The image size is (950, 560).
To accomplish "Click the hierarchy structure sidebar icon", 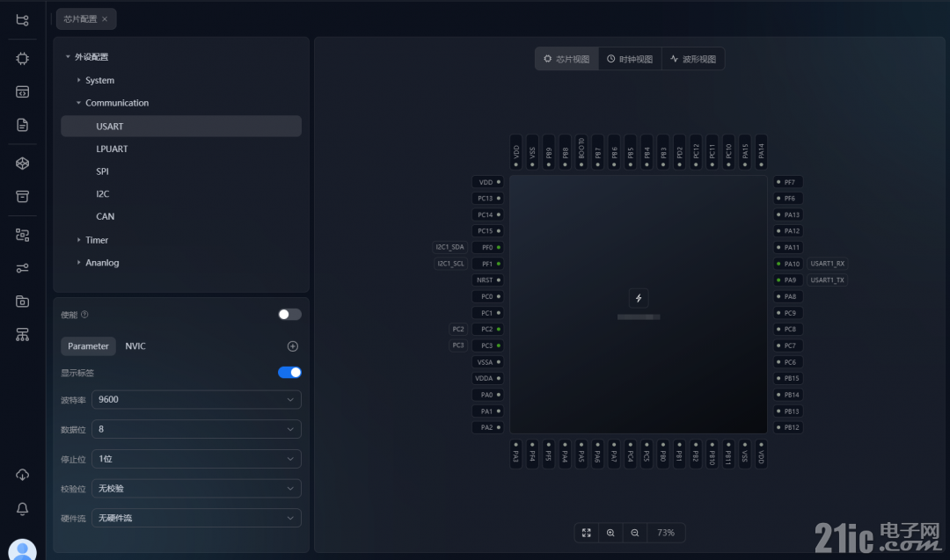I will click(x=22, y=335).
